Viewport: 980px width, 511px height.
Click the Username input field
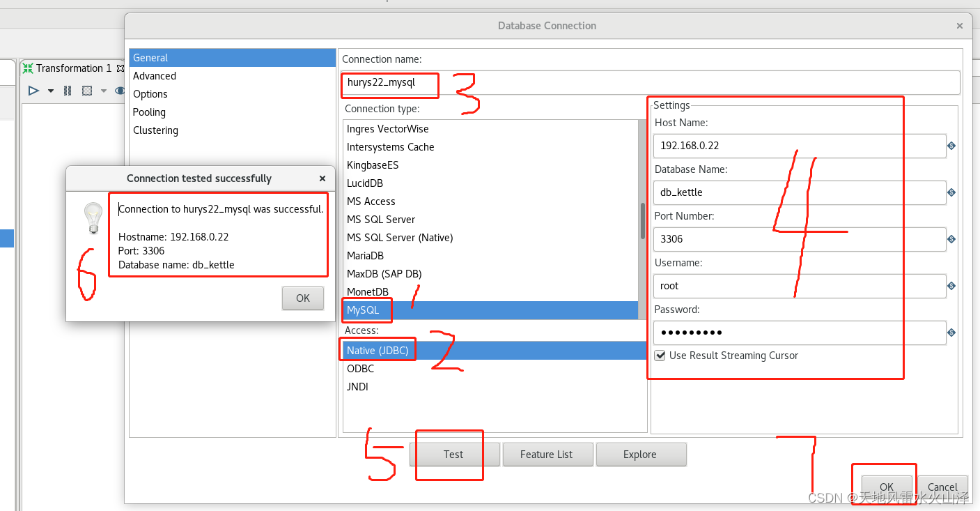coord(800,286)
